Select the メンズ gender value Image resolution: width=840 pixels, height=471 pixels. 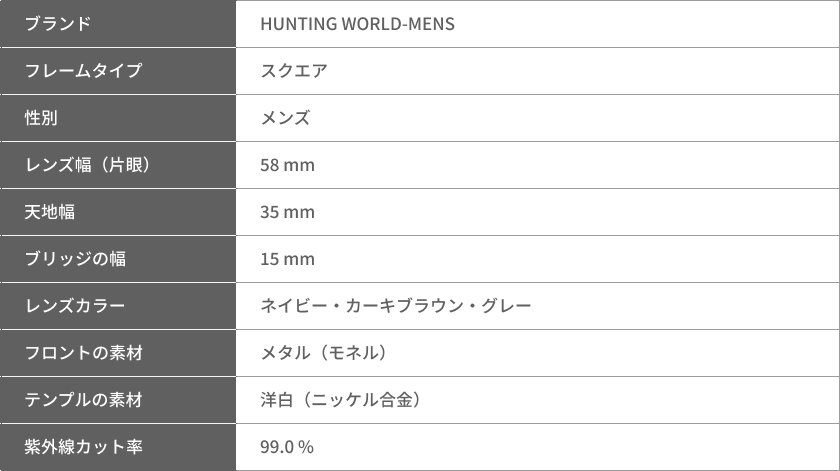point(285,118)
